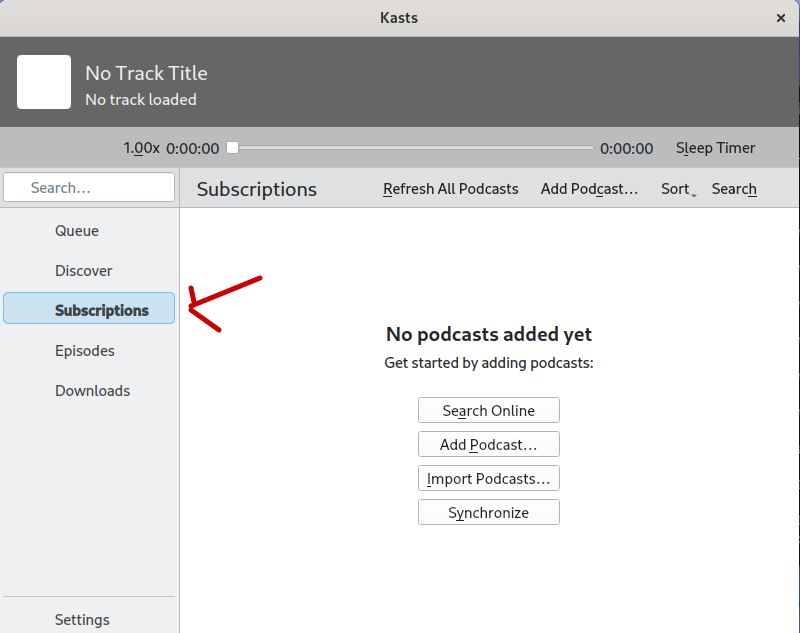Viewport: 800px width, 633px height.
Task: Click Add Podcast… in the header toolbar
Action: pyautogui.click(x=589, y=189)
